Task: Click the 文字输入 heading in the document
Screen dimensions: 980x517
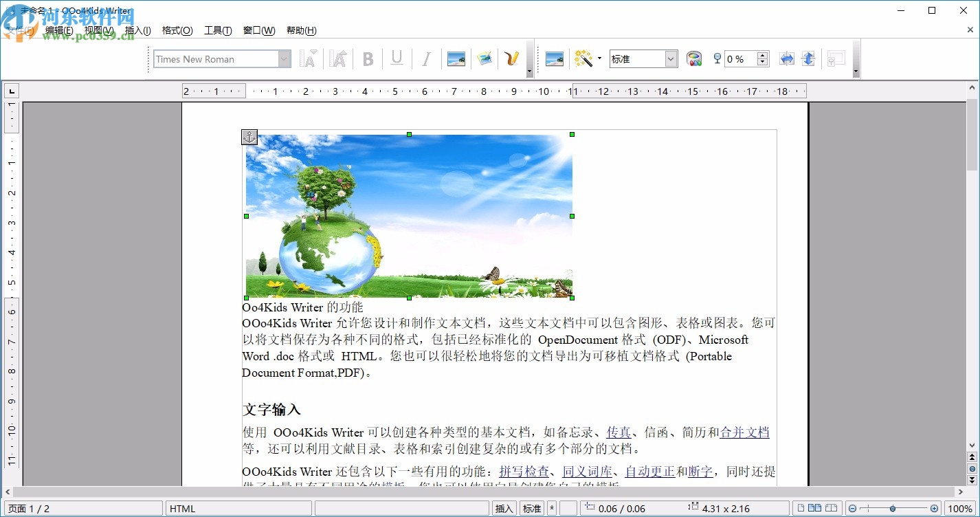Action: click(x=271, y=410)
